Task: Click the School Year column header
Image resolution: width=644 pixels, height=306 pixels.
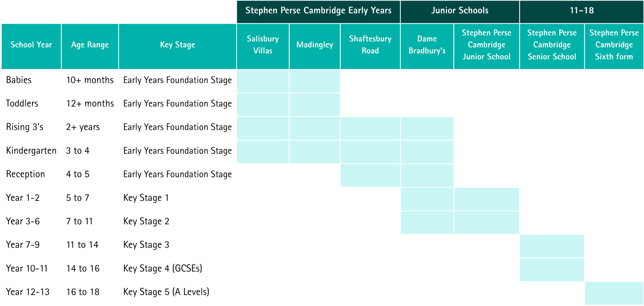Action: coord(31,45)
